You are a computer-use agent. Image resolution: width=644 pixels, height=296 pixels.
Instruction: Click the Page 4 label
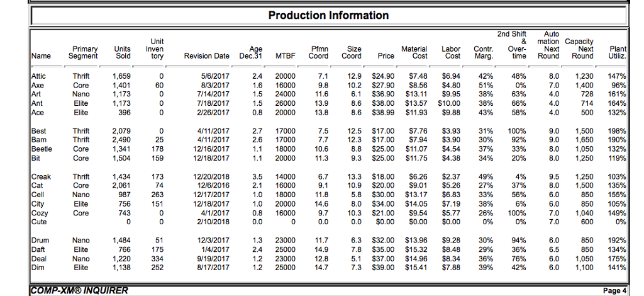(614, 290)
